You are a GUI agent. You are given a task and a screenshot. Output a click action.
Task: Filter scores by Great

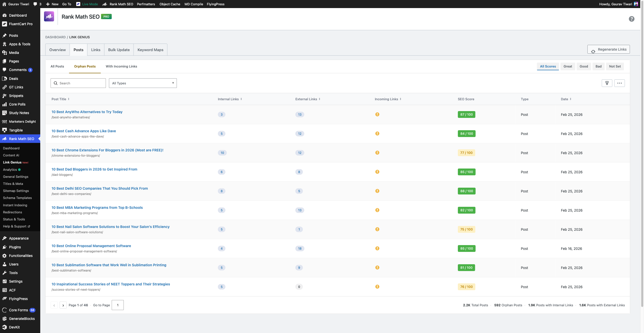click(568, 66)
